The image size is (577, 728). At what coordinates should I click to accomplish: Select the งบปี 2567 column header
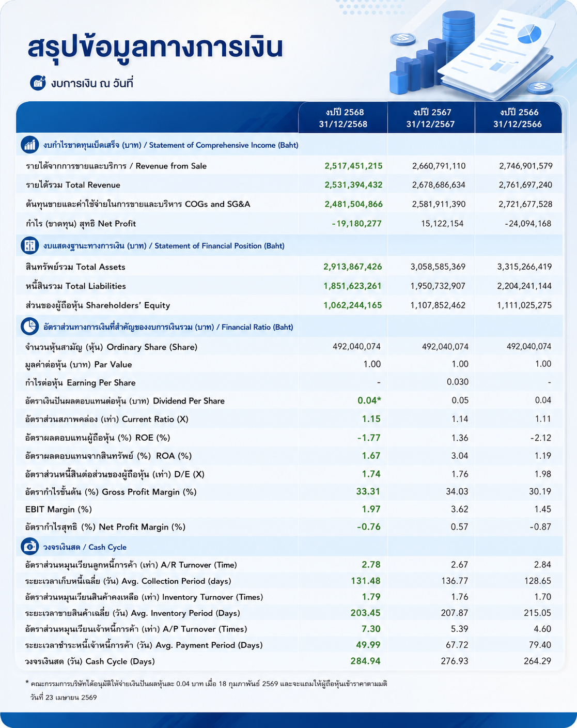[x=430, y=118]
